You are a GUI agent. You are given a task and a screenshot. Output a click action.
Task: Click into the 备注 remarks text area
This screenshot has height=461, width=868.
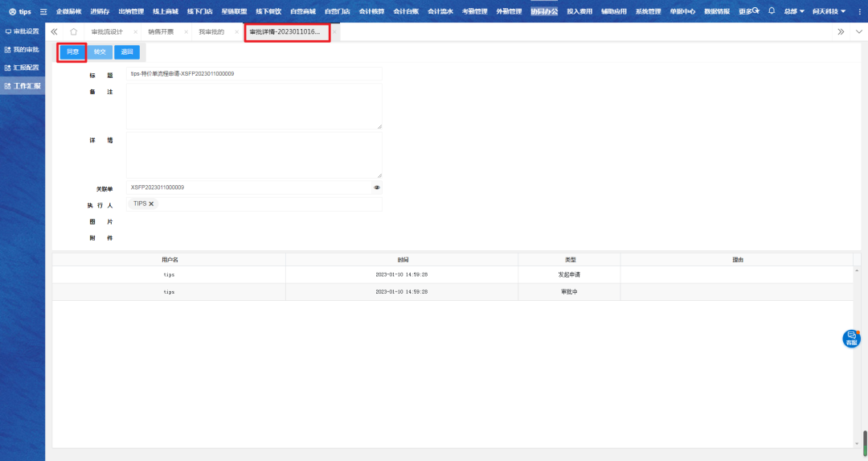pyautogui.click(x=254, y=105)
